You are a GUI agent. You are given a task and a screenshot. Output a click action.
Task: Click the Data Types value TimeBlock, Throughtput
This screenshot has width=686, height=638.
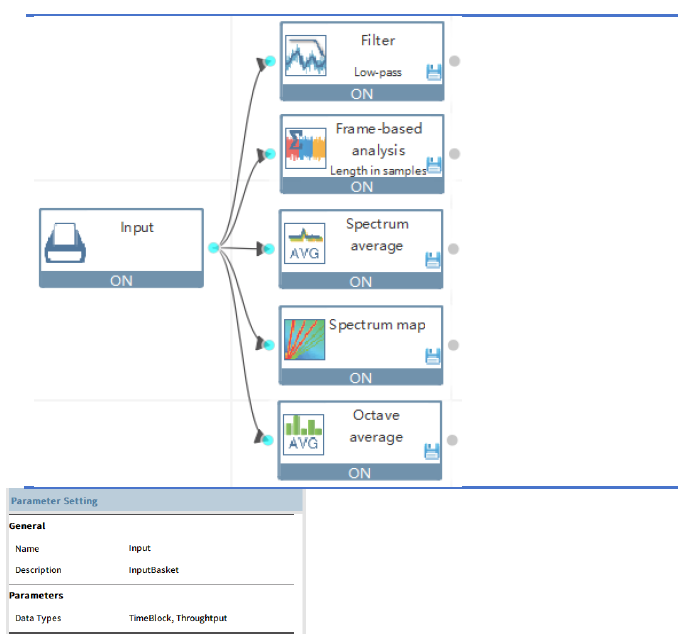178,618
